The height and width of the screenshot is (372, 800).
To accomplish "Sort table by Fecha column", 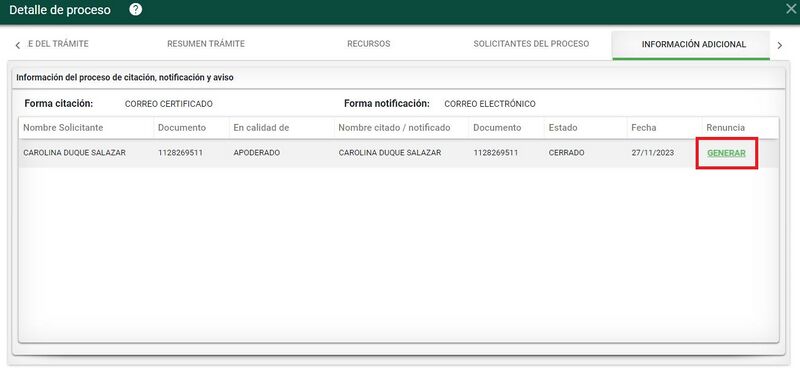I will pos(644,128).
